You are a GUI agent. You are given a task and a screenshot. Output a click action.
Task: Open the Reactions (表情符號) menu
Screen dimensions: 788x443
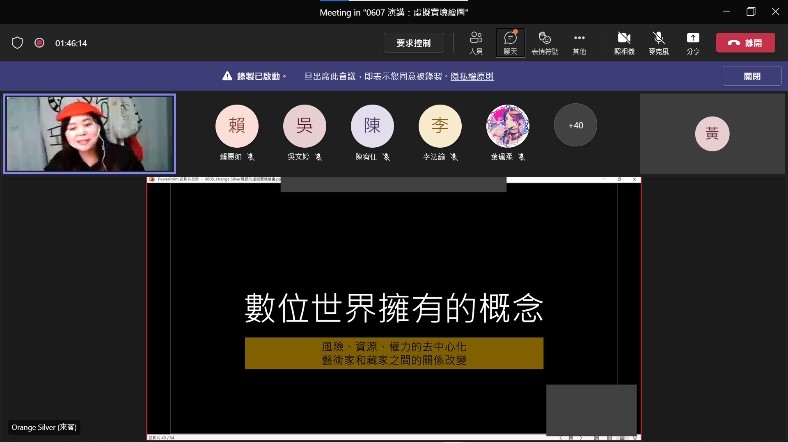tap(545, 42)
